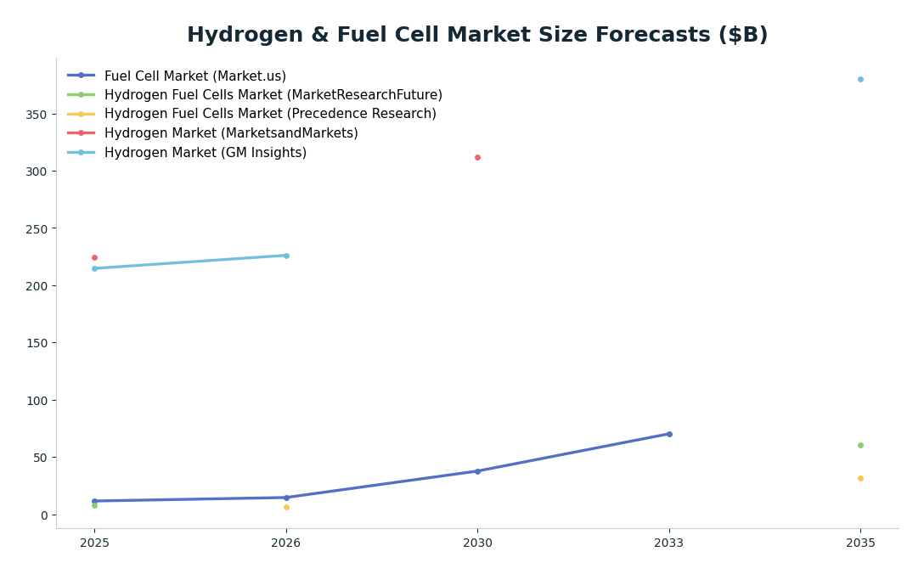Image resolution: width=924 pixels, height=574 pixels.
Task: Click the y-axis label '300'
Action: point(37,172)
